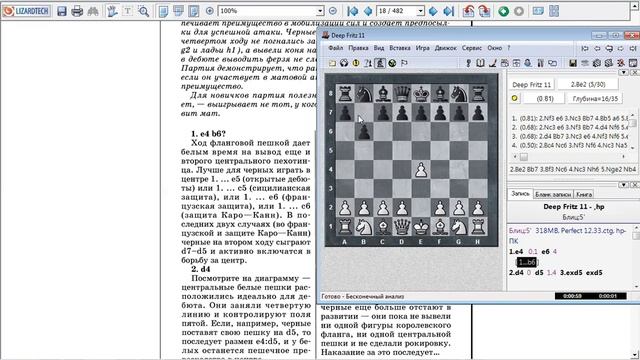
Task: Click the open folder icon in Fritz toolbar
Action: [x=332, y=63]
